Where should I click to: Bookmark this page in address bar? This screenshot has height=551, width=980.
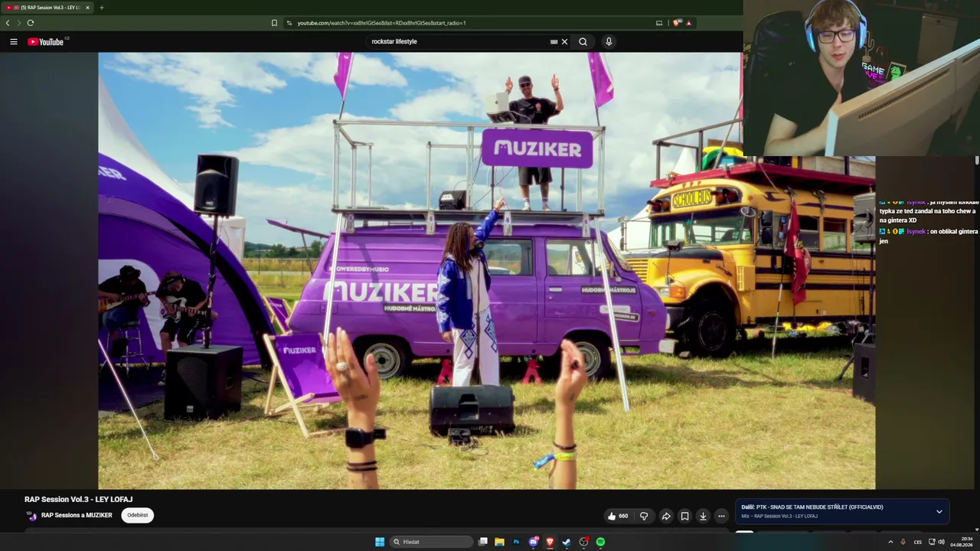click(274, 23)
